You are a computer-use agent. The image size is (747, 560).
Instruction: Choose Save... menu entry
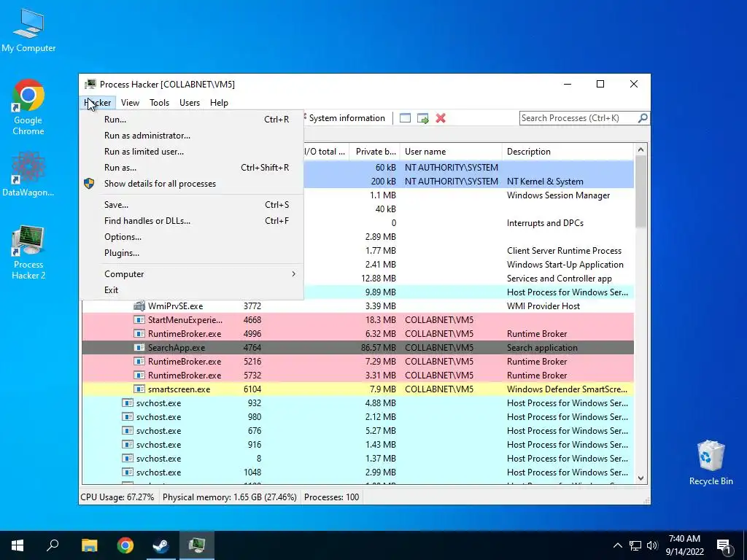[193, 204]
